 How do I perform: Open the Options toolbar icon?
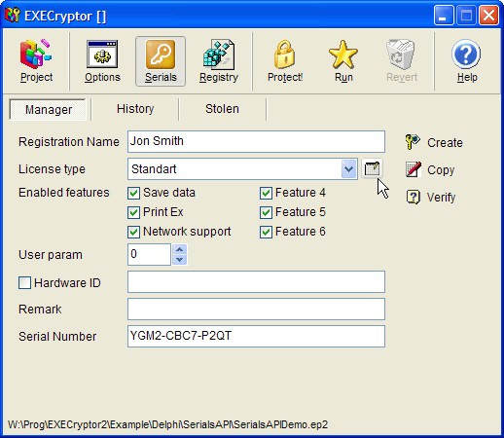point(102,55)
